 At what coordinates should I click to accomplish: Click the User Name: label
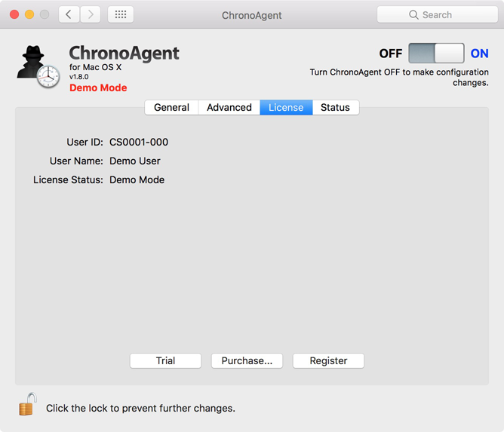tap(76, 161)
